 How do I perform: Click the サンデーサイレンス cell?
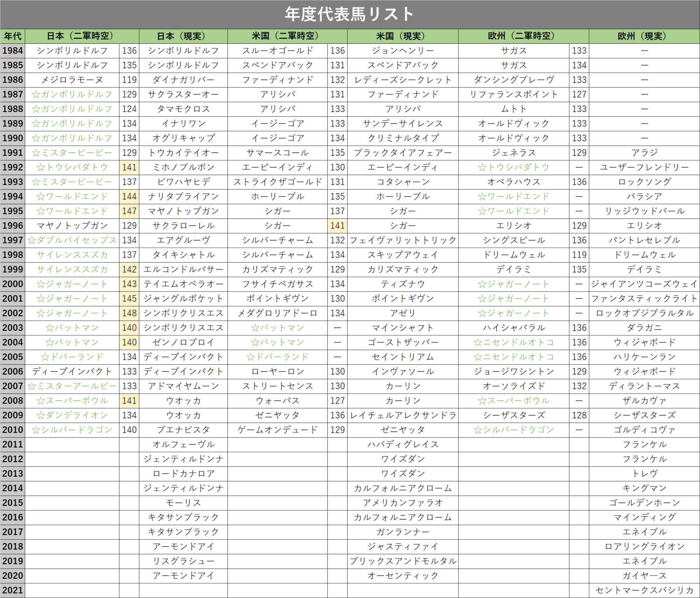(402, 124)
